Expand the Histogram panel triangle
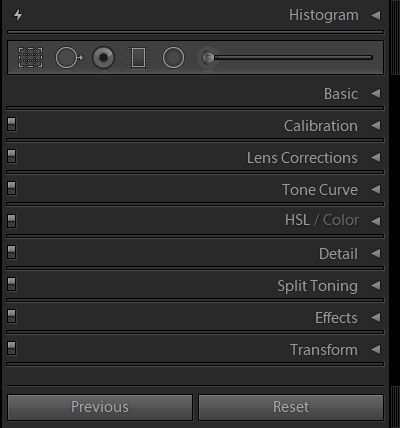The image size is (400, 428). (x=376, y=15)
